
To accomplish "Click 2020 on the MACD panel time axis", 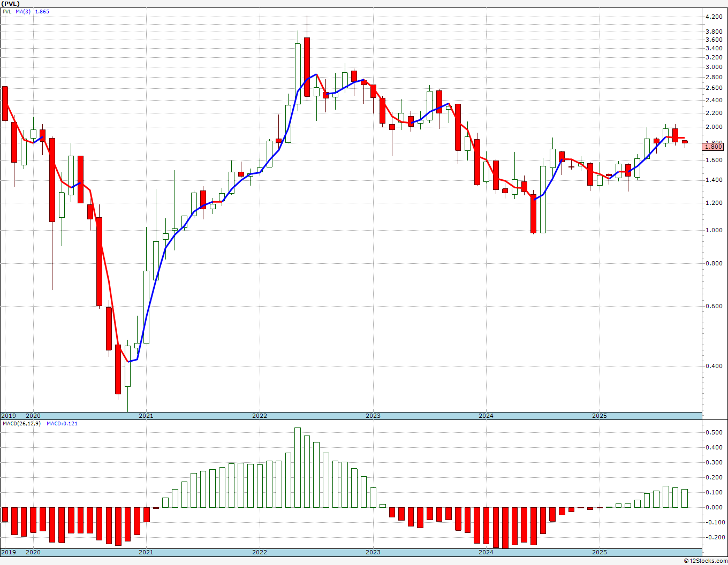I will (x=33, y=552).
